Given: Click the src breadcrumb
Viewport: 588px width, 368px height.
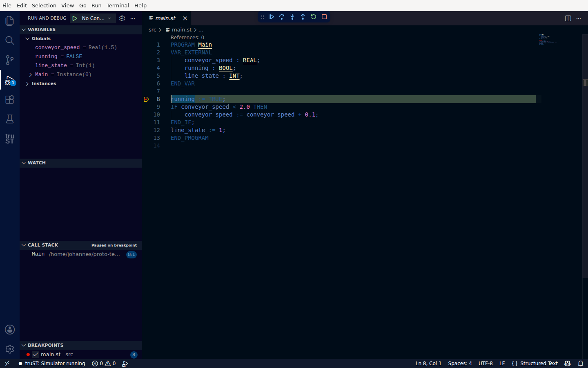Looking at the screenshot, I should pyautogui.click(x=152, y=30).
